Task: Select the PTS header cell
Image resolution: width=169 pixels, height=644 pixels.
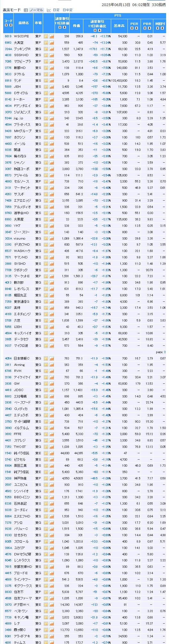Action: tap(118, 16)
